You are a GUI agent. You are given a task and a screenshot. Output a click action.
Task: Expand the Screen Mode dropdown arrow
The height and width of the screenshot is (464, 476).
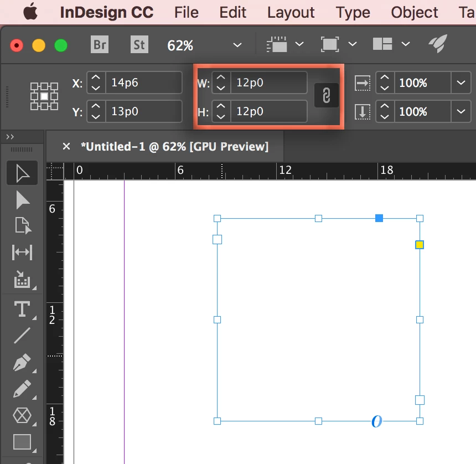[x=352, y=44]
